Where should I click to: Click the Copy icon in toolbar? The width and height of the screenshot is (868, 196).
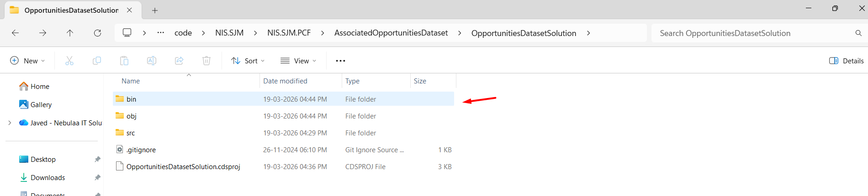pos(97,61)
